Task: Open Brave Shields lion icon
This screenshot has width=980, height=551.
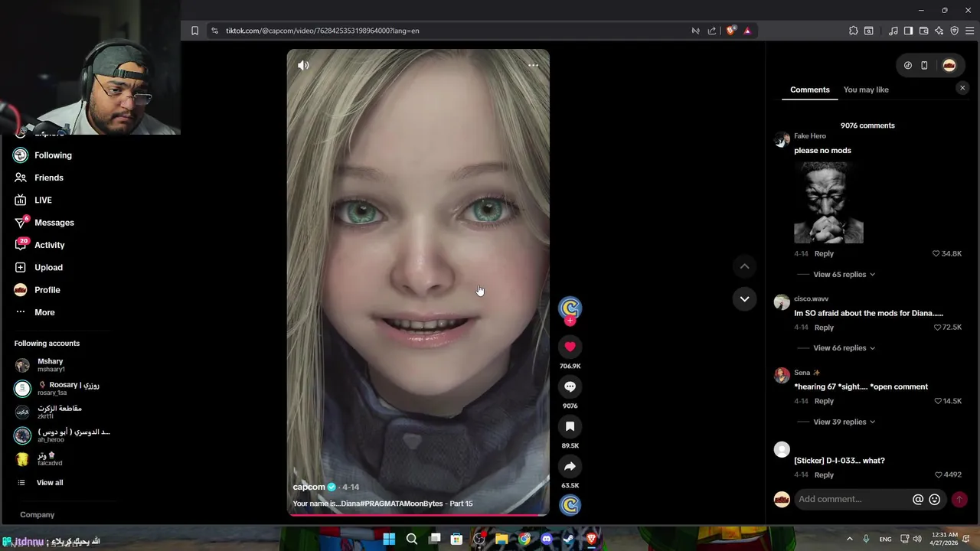Action: [731, 31]
